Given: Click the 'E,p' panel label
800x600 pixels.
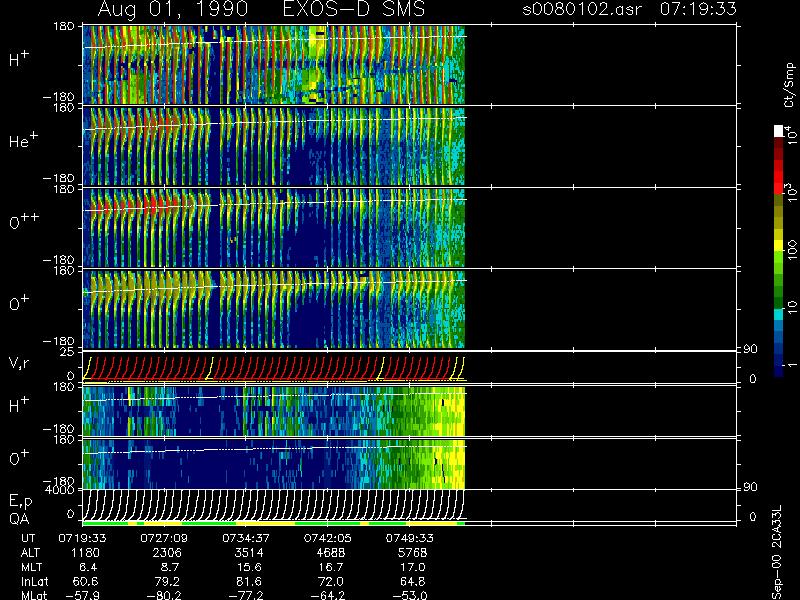Looking at the screenshot, I should point(20,502).
